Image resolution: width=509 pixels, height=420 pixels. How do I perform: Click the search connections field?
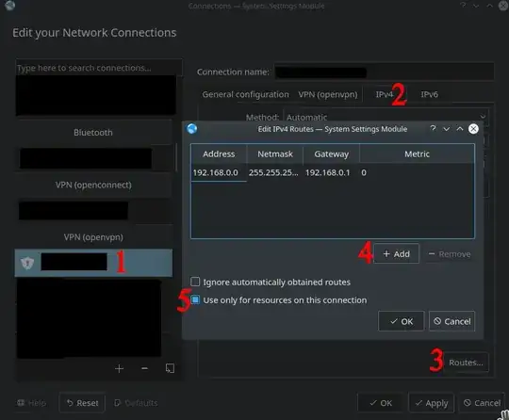tap(99, 68)
